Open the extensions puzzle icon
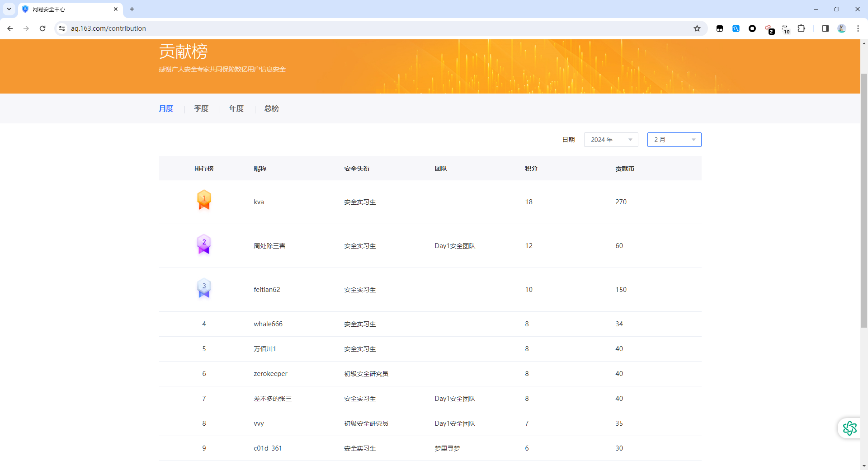Image resolution: width=868 pixels, height=470 pixels. point(801,28)
